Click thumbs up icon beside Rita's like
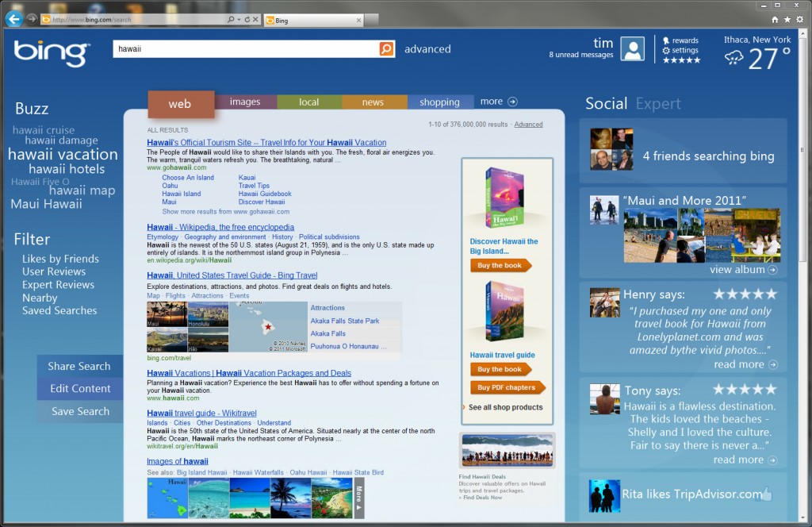 tap(767, 494)
